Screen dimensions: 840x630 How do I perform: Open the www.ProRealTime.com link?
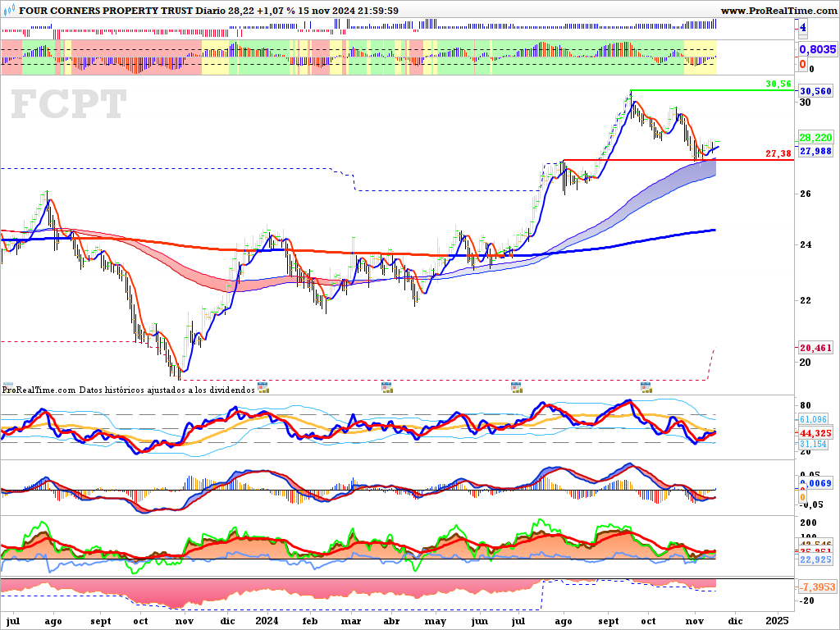point(779,11)
